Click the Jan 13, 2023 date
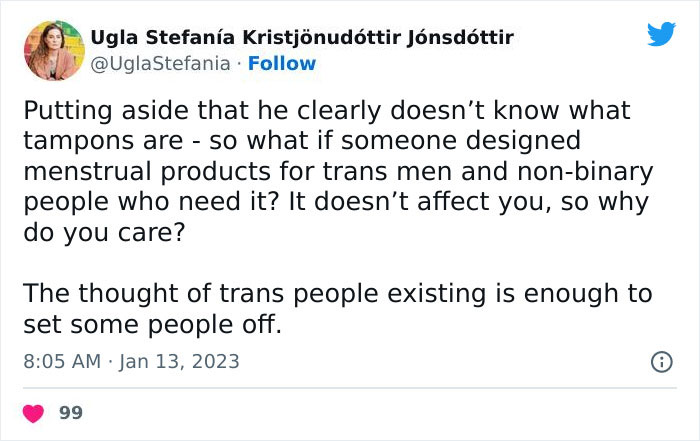The width and height of the screenshot is (700, 441). tap(180, 361)
